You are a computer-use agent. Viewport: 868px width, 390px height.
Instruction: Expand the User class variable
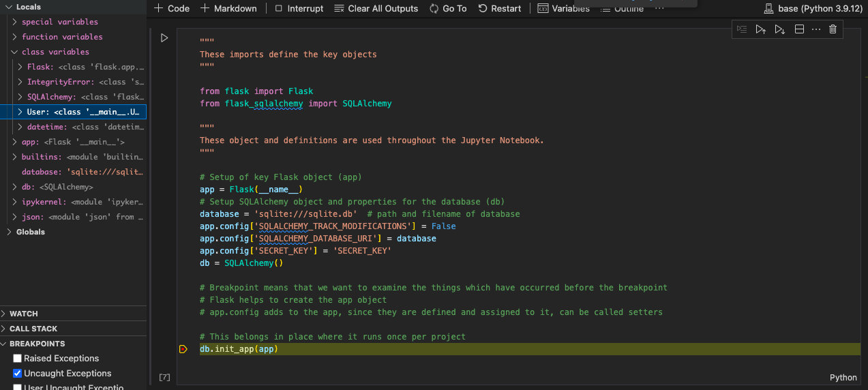20,112
